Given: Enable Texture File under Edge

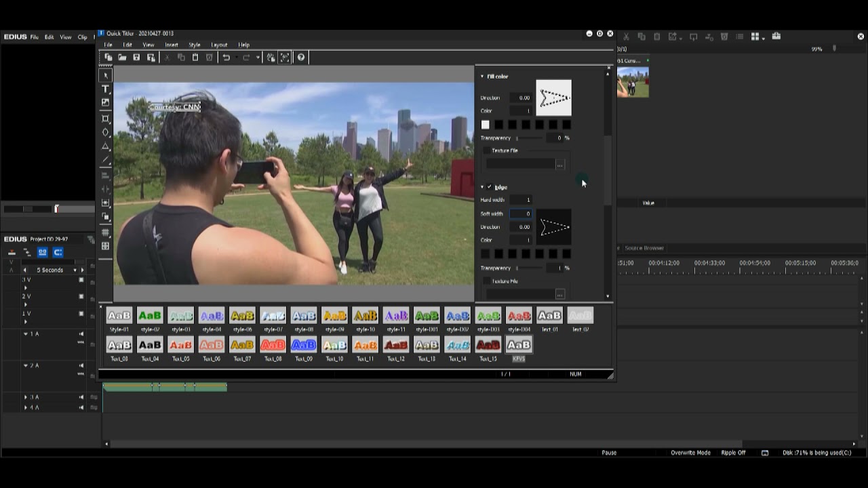Looking at the screenshot, I should click(x=486, y=281).
